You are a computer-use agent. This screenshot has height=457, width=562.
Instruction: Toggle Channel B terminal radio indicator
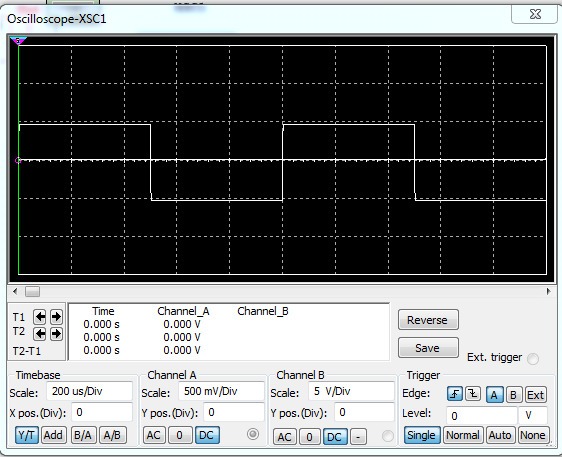(x=387, y=436)
